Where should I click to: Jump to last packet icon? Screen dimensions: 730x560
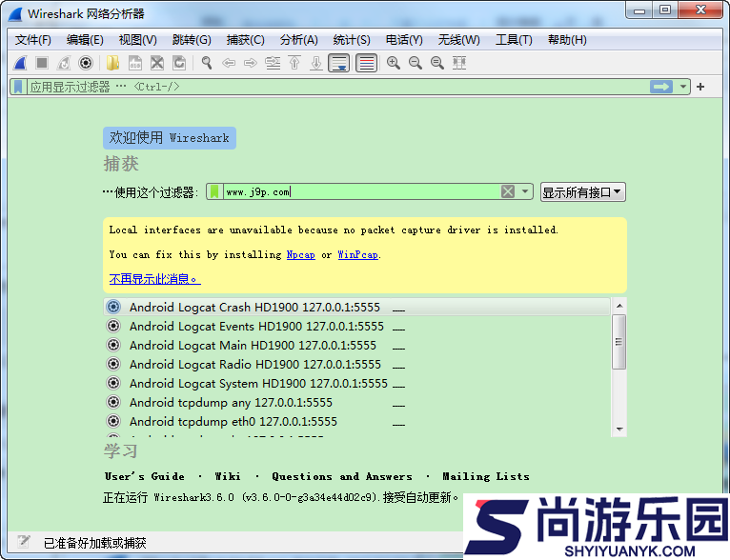[x=316, y=63]
